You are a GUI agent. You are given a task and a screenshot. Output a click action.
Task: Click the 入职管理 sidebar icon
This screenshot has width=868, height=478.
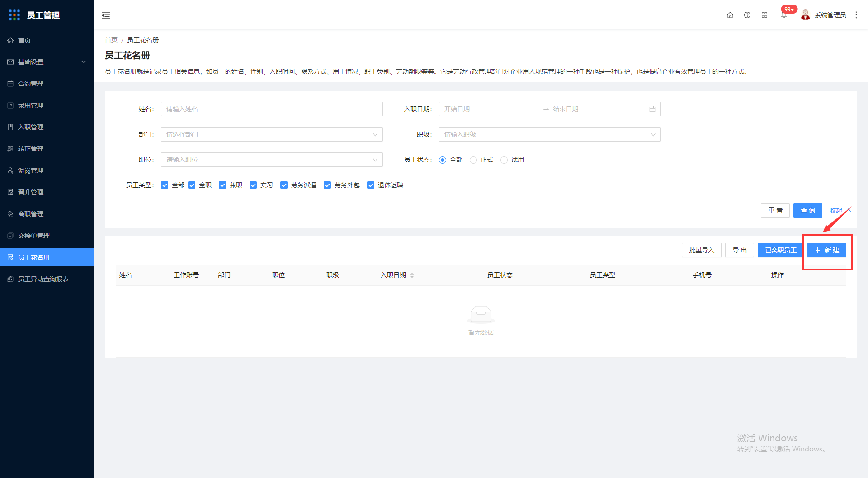(x=10, y=127)
